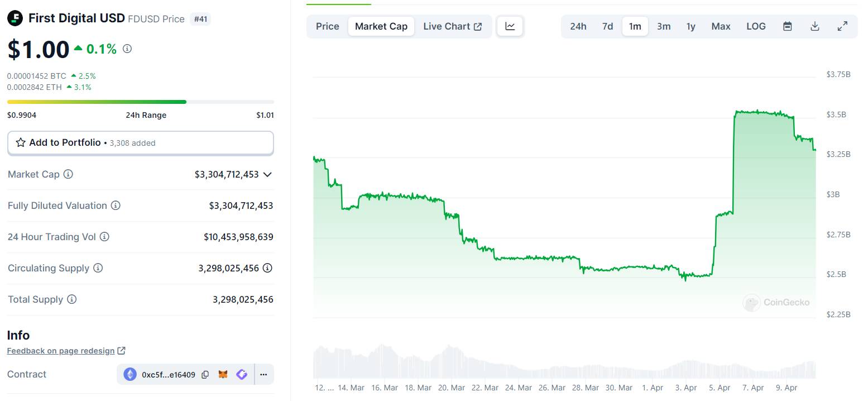Viewport: 868px width, 401px height.
Task: Open the calendar date range picker
Action: 788,26
